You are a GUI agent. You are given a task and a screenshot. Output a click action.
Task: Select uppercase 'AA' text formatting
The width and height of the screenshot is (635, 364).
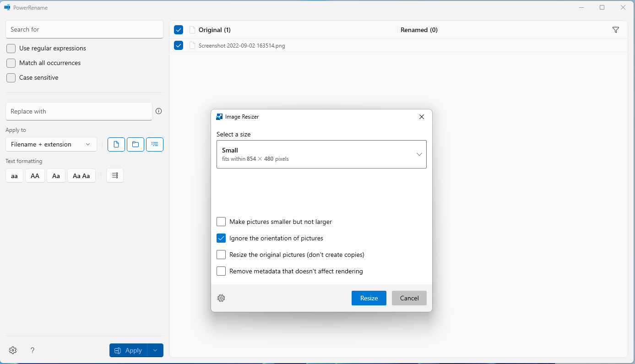tap(35, 176)
